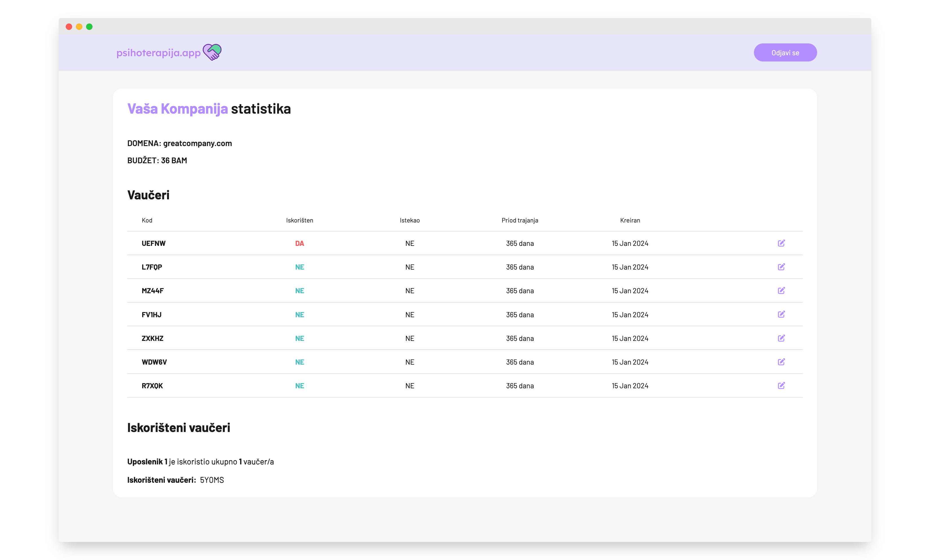Open editor for voucher R7XQK
The width and height of the screenshot is (930, 560).
click(781, 386)
